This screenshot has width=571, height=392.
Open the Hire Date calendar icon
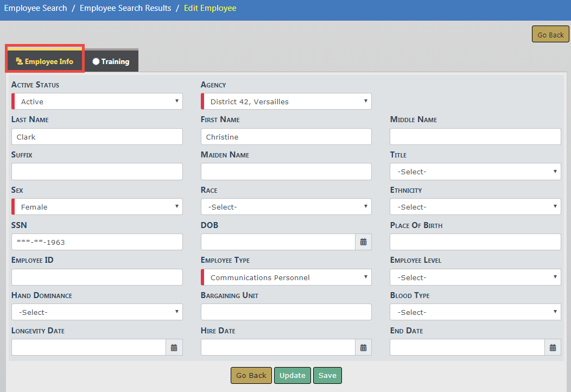click(363, 347)
